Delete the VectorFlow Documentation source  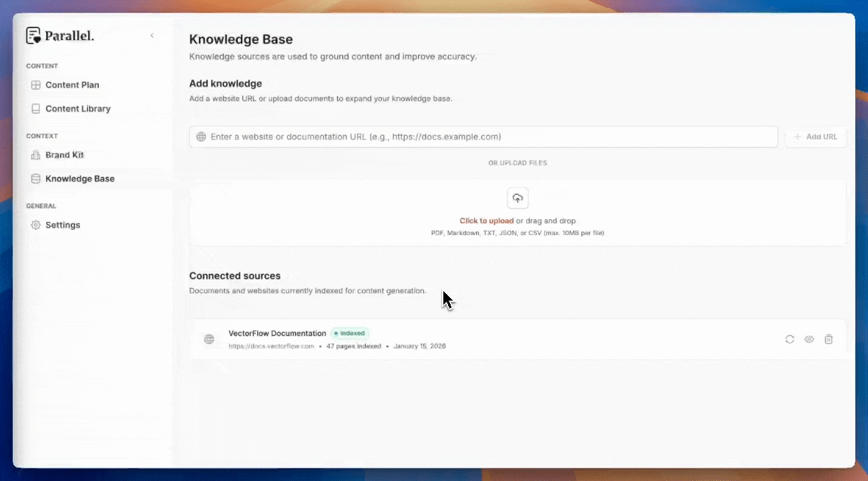tap(829, 339)
